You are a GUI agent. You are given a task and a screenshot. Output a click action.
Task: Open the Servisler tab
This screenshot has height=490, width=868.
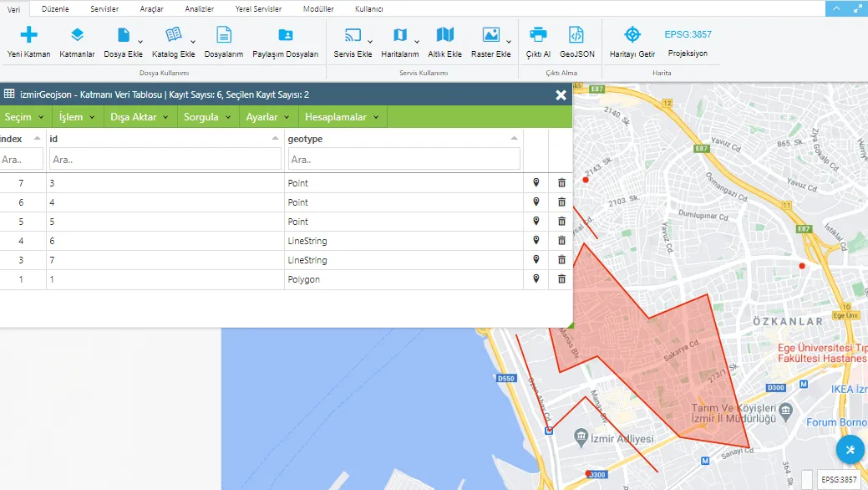coord(104,9)
